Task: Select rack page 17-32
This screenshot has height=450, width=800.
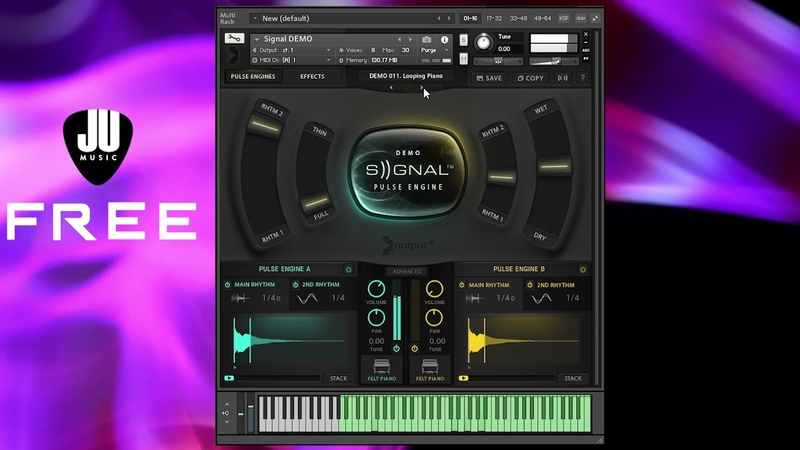Action: (x=494, y=18)
